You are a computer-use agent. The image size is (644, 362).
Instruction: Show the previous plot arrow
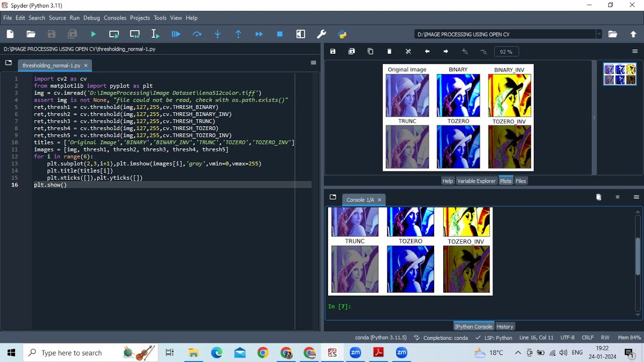(x=427, y=51)
